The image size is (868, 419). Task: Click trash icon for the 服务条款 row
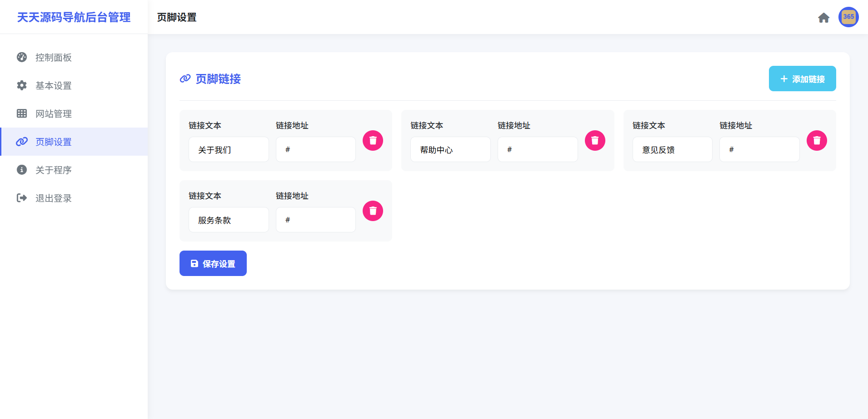point(373,211)
